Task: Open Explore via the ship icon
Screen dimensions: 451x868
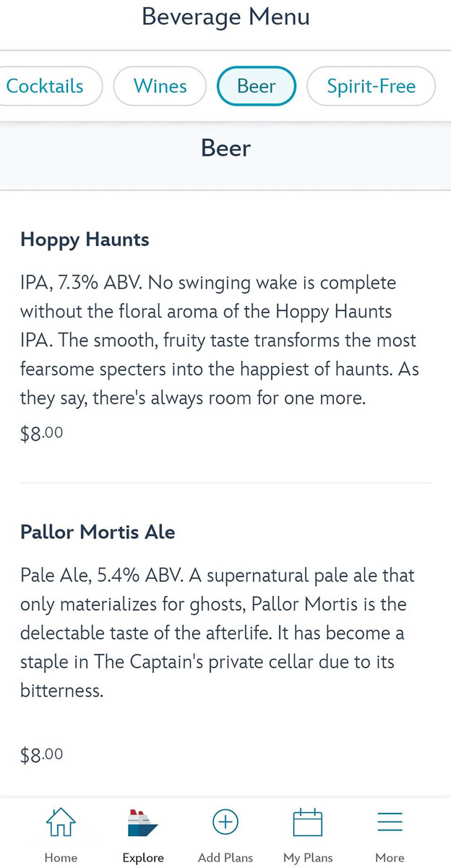Action: tap(142, 822)
